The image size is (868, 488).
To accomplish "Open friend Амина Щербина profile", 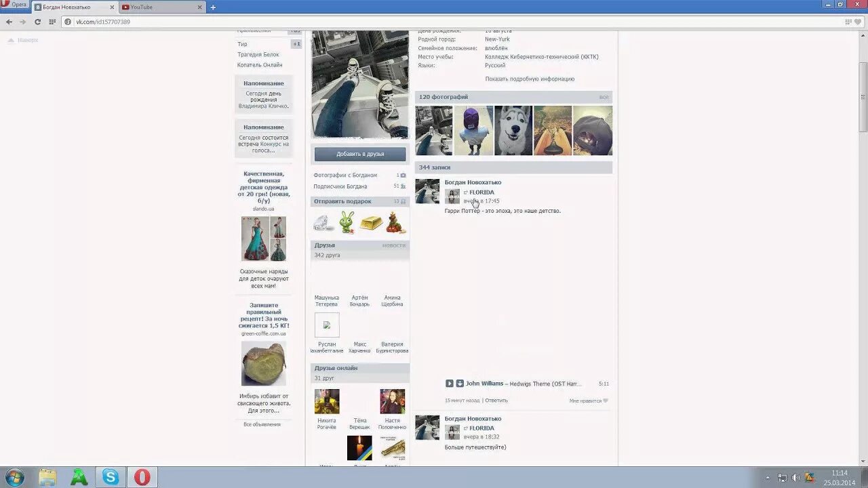I will click(x=392, y=301).
